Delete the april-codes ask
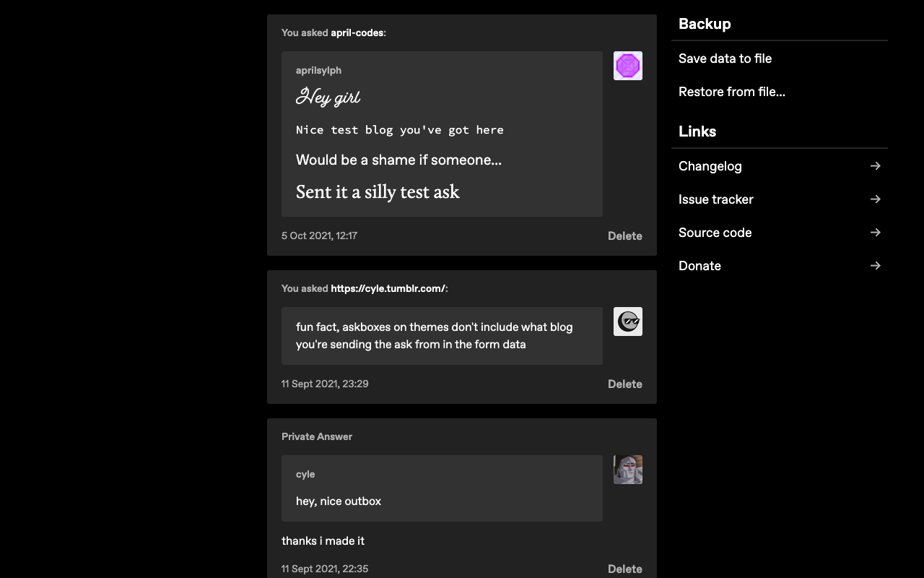Screen dimensions: 924x578 point(625,236)
